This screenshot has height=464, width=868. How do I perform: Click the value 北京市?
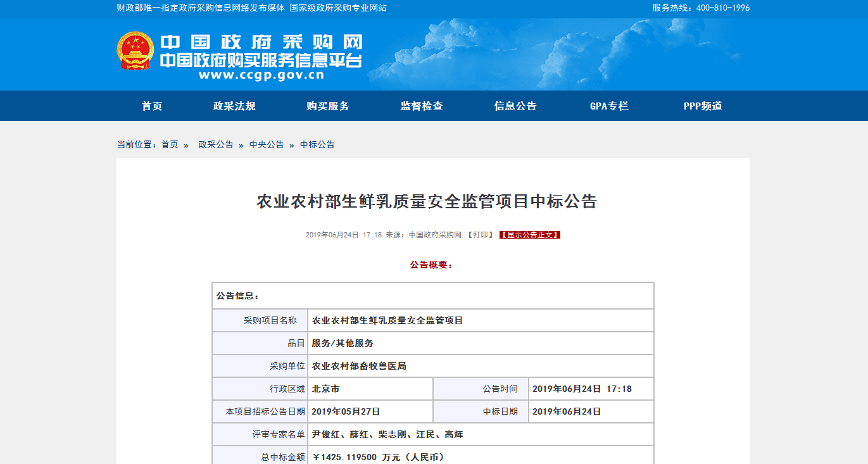(326, 389)
